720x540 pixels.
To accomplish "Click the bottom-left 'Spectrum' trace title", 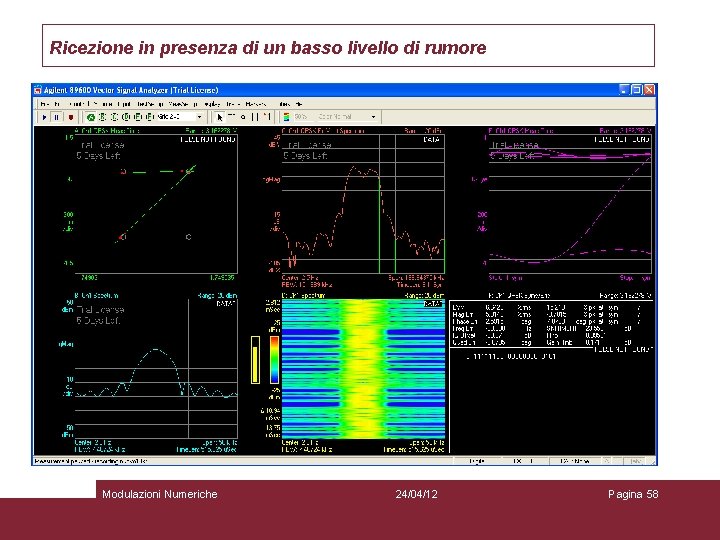I will click(96, 296).
